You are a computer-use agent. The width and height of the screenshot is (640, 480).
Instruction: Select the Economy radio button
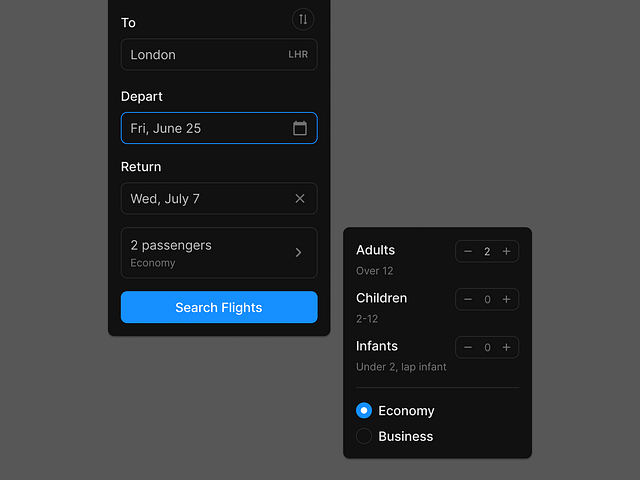[364, 411]
